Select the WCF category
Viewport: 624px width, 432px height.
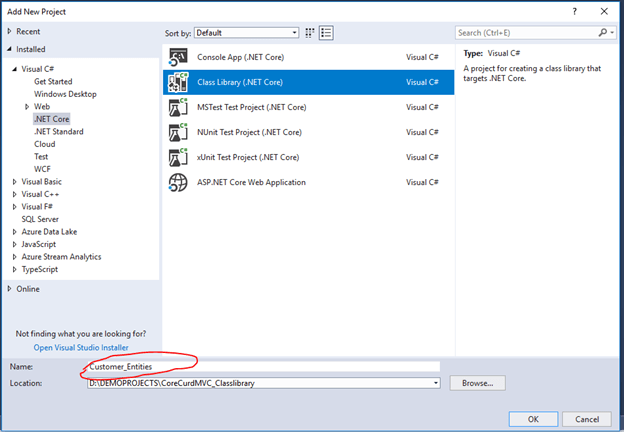point(42,169)
